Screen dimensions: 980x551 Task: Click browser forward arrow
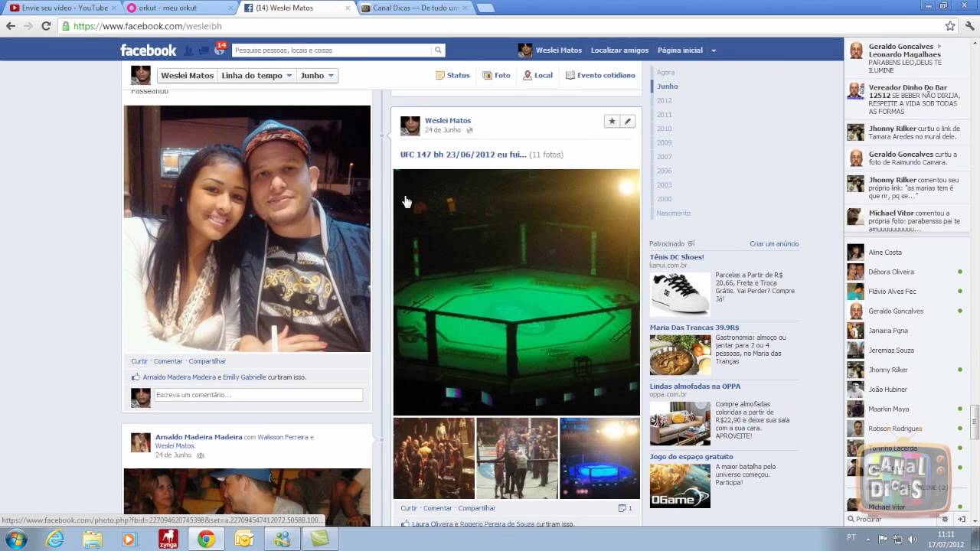click(x=28, y=26)
